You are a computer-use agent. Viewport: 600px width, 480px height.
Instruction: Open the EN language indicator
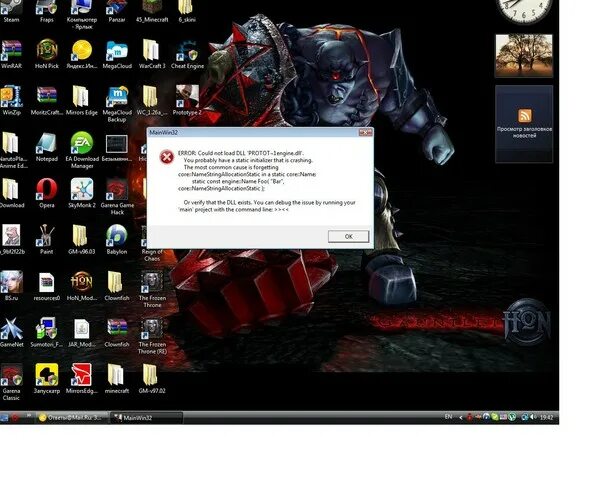[448, 417]
